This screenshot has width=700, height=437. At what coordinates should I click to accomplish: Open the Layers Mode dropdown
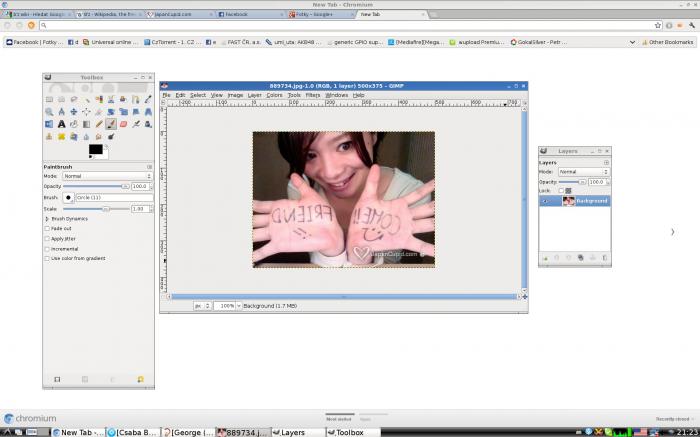(x=583, y=172)
